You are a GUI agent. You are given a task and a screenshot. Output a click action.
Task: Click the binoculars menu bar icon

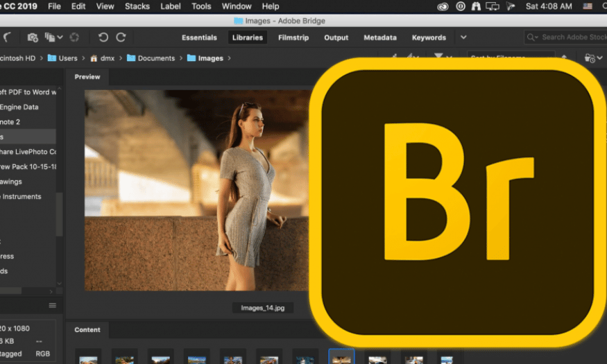point(476,6)
